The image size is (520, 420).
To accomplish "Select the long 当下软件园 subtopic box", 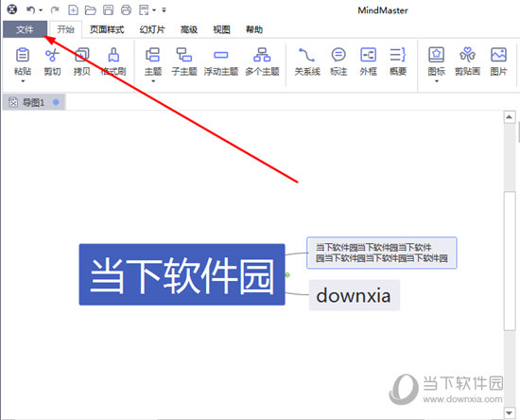I will coord(382,253).
